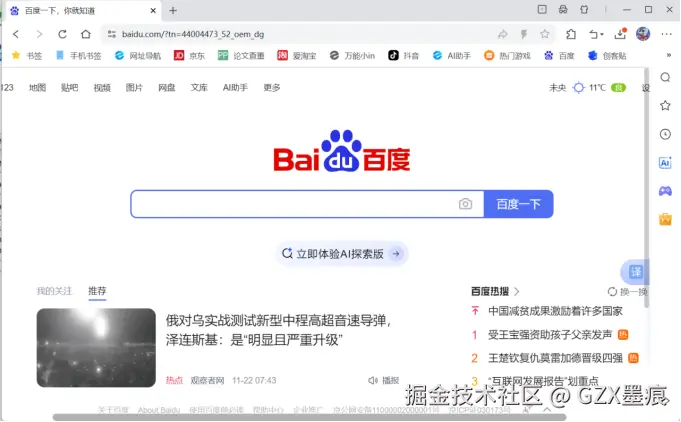
Task: Open the 贴吧 nav link
Action: pyautogui.click(x=69, y=88)
